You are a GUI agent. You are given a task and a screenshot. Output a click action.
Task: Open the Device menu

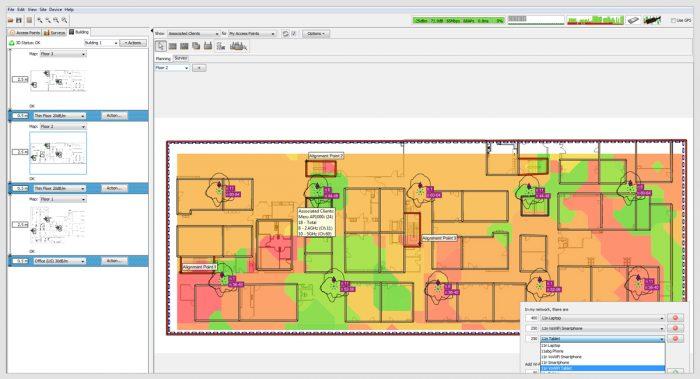[56, 9]
